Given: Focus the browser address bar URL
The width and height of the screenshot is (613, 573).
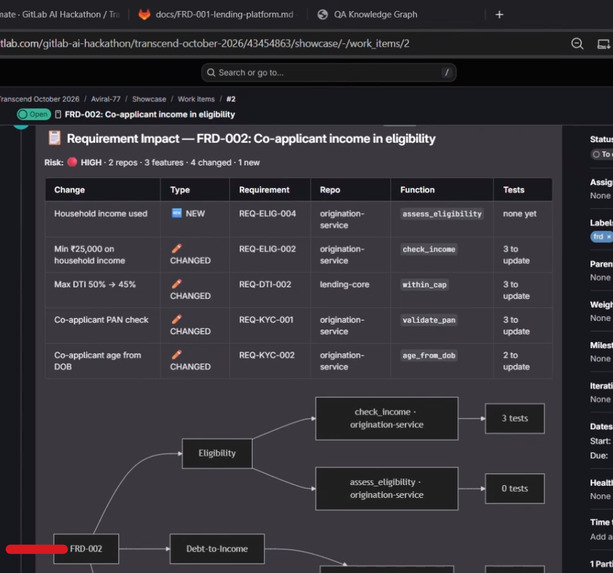Looking at the screenshot, I should pyautogui.click(x=205, y=43).
